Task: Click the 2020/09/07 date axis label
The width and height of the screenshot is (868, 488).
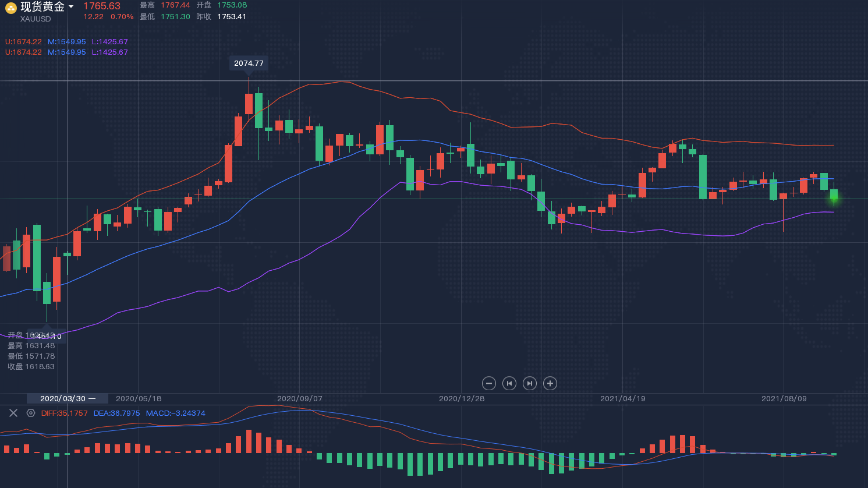Action: pos(299,398)
